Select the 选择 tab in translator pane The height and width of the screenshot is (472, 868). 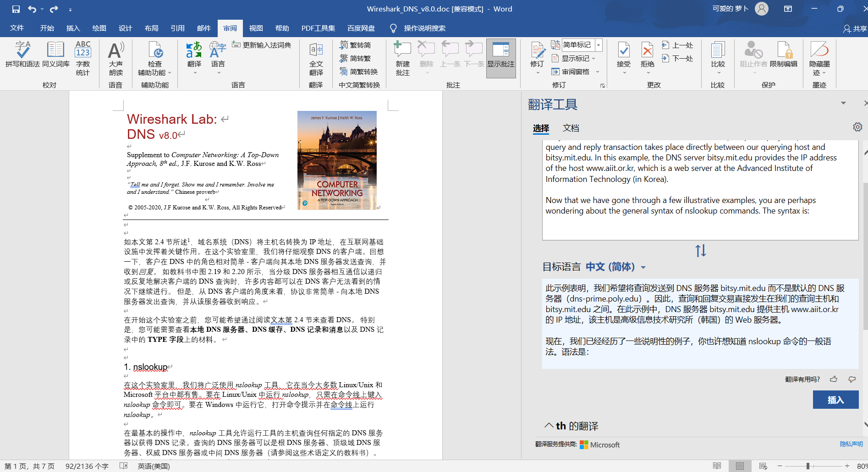(x=541, y=128)
